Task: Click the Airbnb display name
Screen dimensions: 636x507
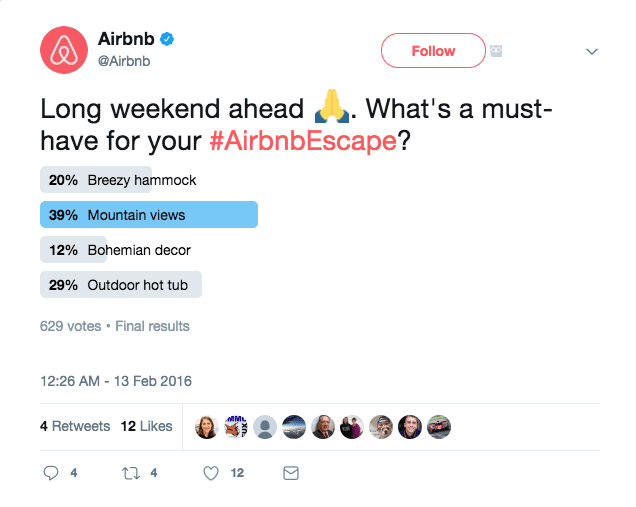Action: coord(126,40)
